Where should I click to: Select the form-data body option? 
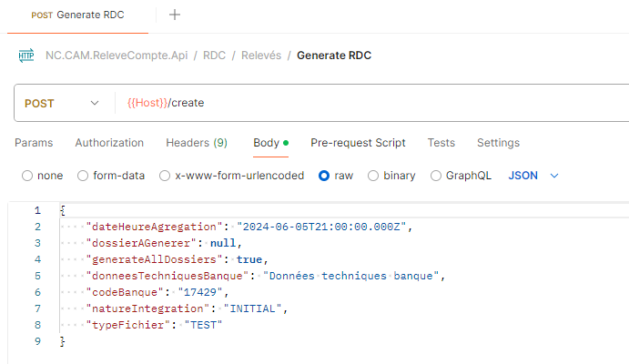[x=84, y=176]
